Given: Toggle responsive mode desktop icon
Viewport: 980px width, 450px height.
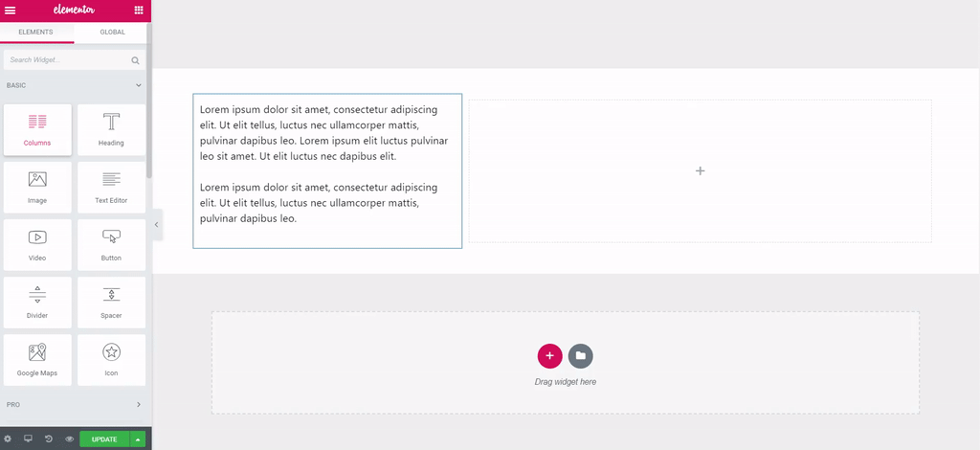Looking at the screenshot, I should (x=28, y=439).
